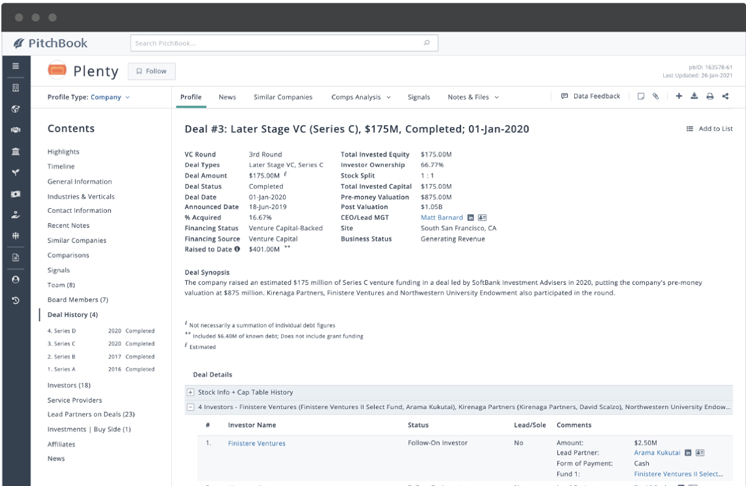Click the search magnifier icon
Image resolution: width=746 pixels, height=486 pixels.
[x=427, y=43]
